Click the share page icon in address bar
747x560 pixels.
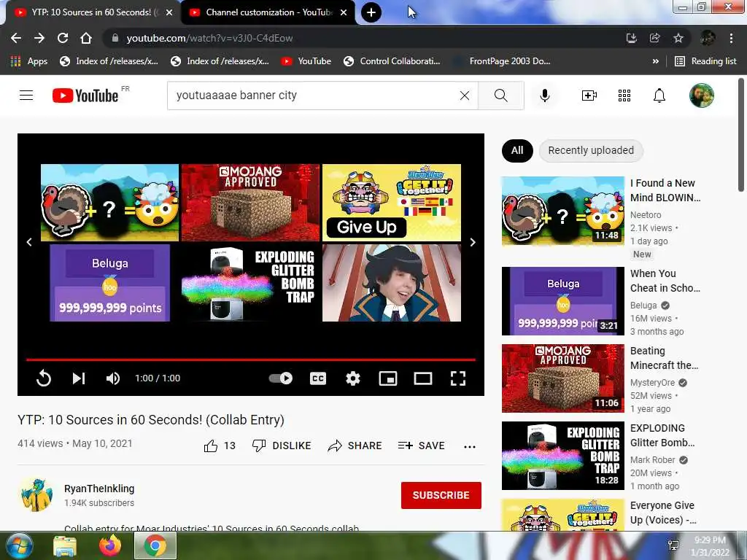click(654, 38)
